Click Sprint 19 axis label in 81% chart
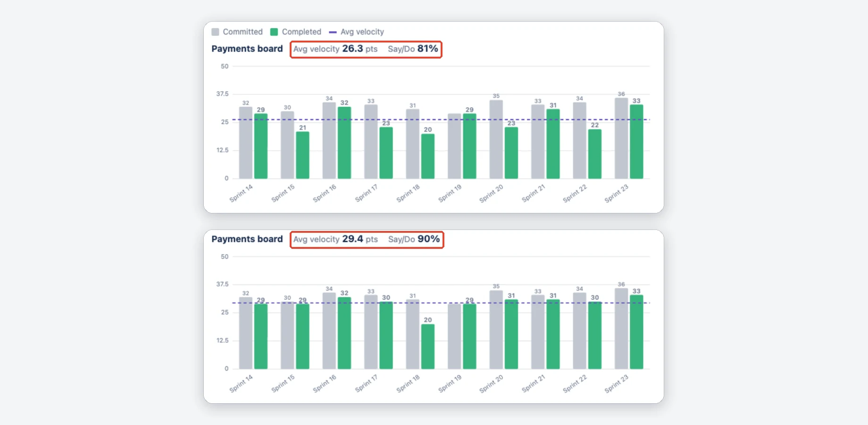This screenshot has width=868, height=425. coord(450,193)
